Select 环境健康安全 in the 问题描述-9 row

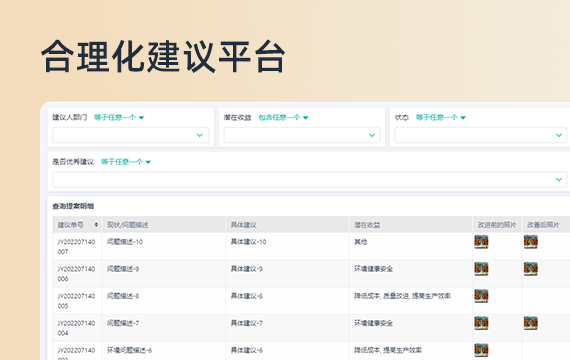(374, 269)
